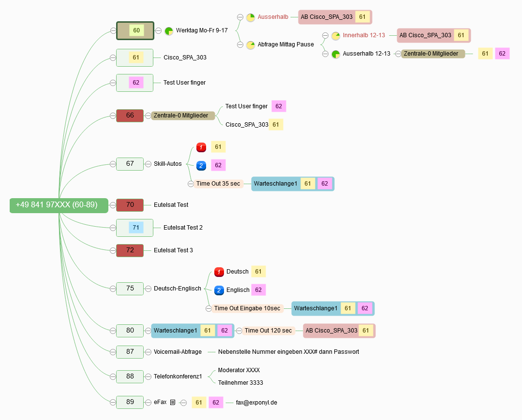The height and width of the screenshot is (420, 522).
Task: Collapse the Time Out Eingabe 10sec branch
Action: pyautogui.click(x=209, y=309)
